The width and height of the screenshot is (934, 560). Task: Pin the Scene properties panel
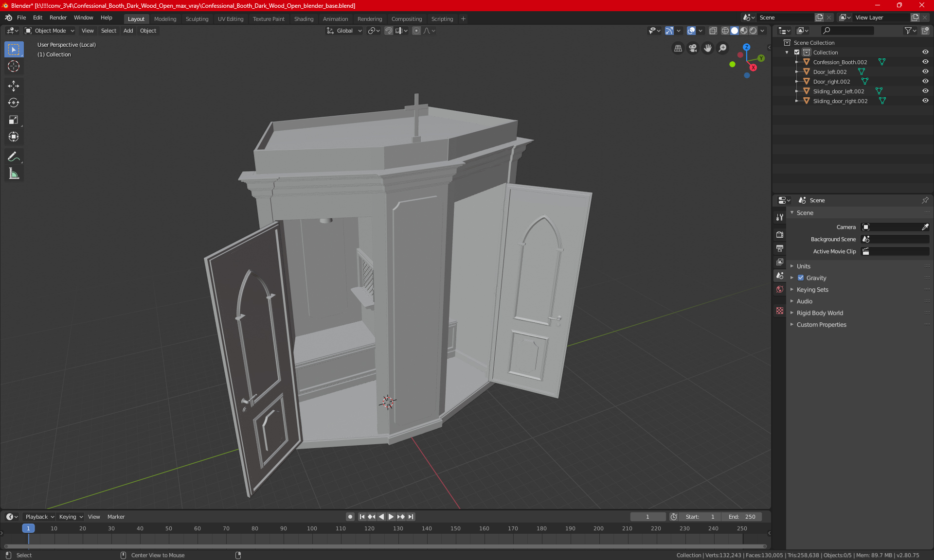click(x=925, y=200)
